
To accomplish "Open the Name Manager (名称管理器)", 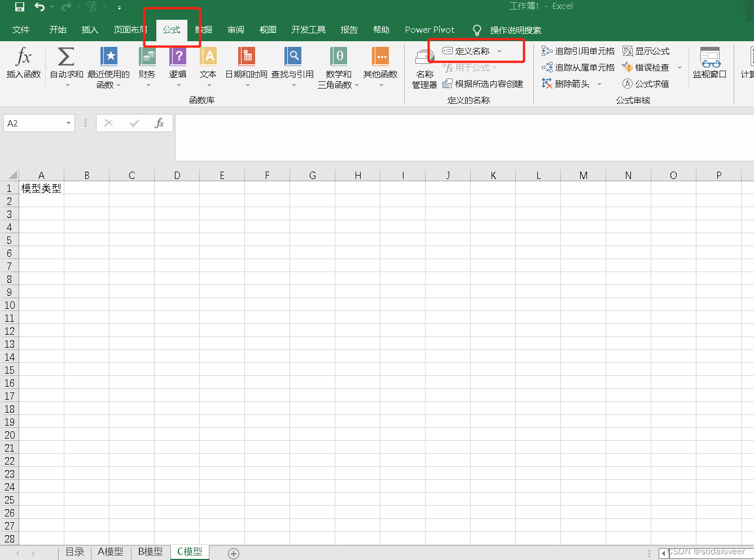I will [x=424, y=68].
